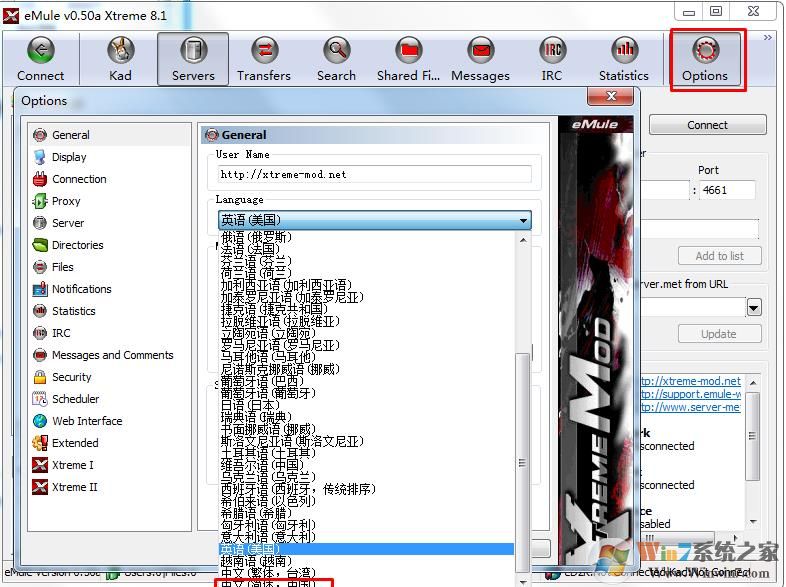786x587 pixels.
Task: Open Xtreme II options page
Action: [x=74, y=487]
